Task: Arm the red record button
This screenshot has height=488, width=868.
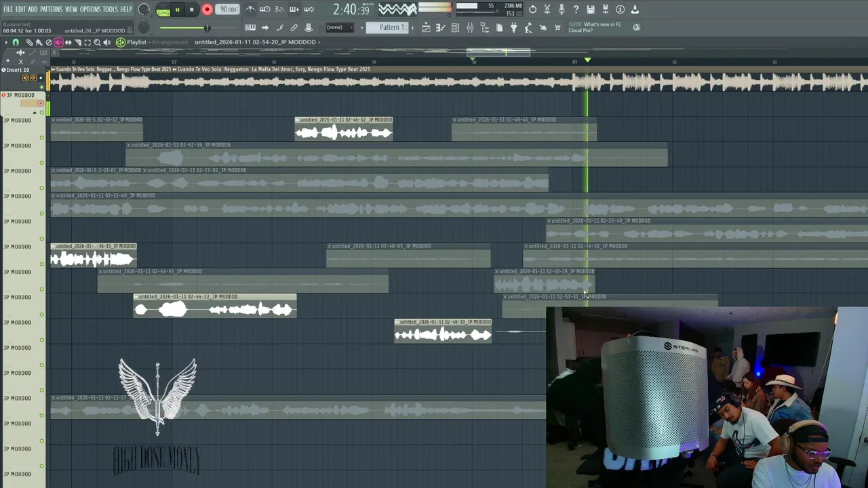Action: pyautogui.click(x=207, y=9)
